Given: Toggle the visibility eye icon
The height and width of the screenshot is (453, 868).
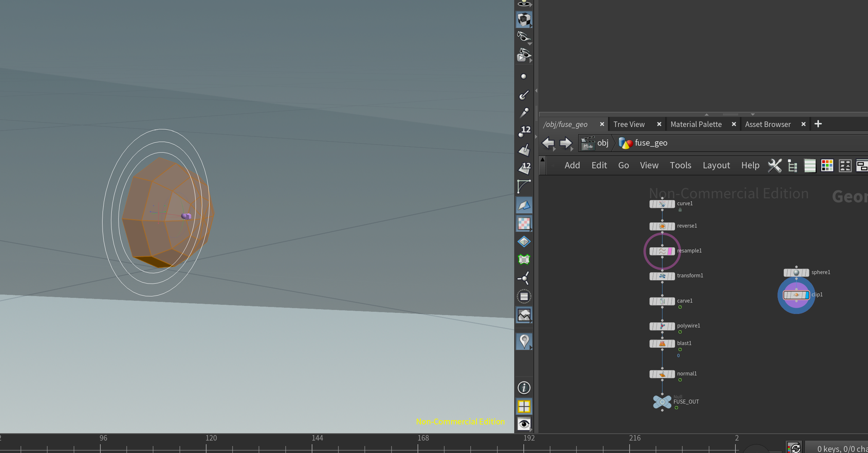Looking at the screenshot, I should [524, 424].
